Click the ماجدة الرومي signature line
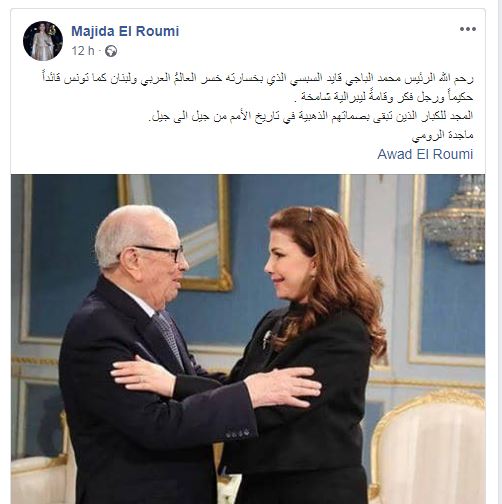This screenshot has height=504, width=502. click(x=443, y=135)
